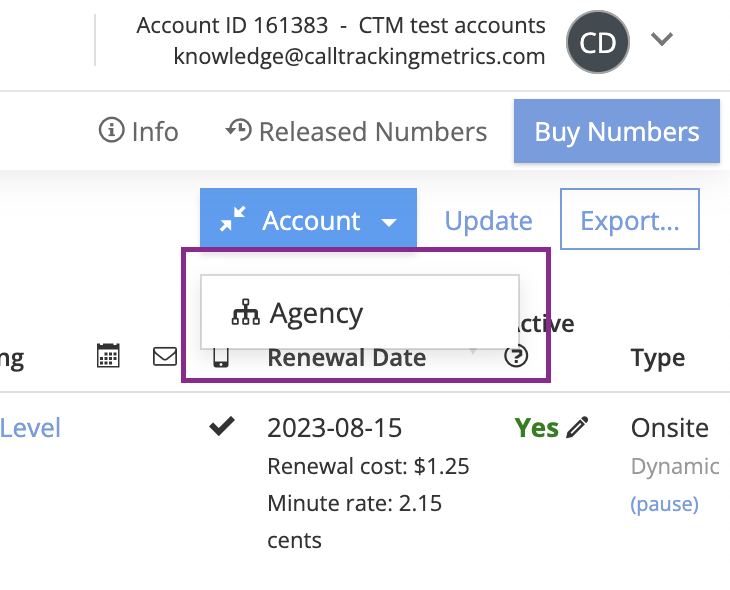Expand the user profile chevron menu

(662, 39)
